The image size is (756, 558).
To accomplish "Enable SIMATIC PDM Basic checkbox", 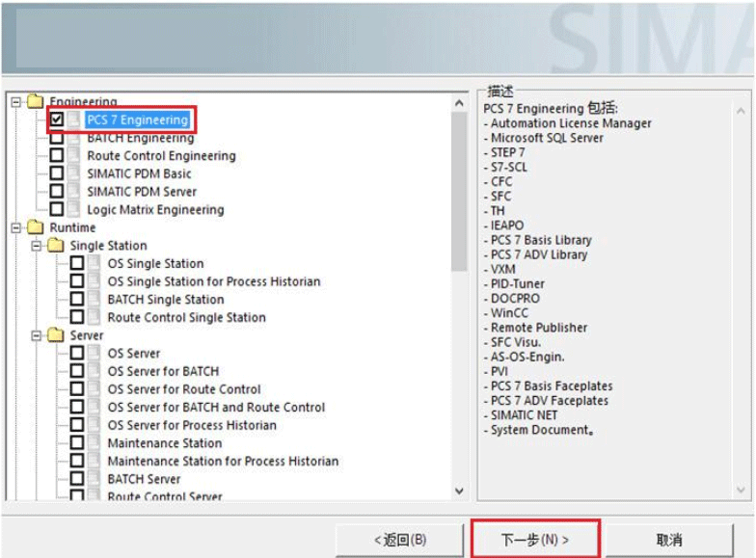I will [x=56, y=173].
